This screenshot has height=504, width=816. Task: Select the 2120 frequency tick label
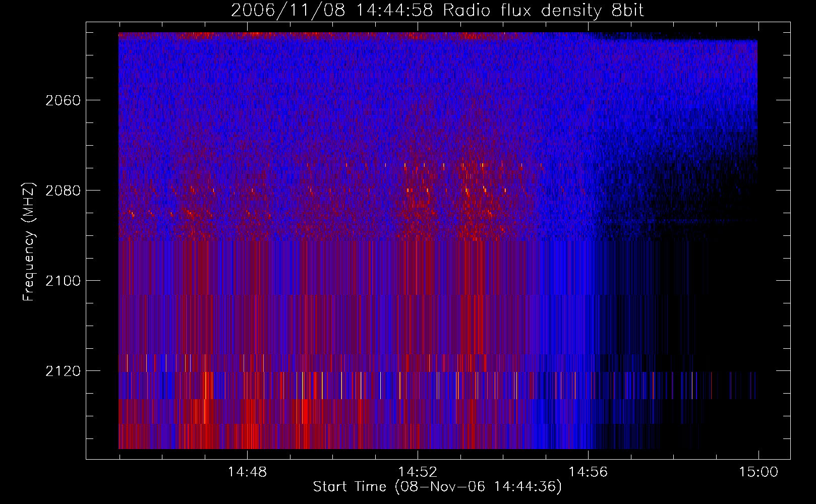coord(63,371)
